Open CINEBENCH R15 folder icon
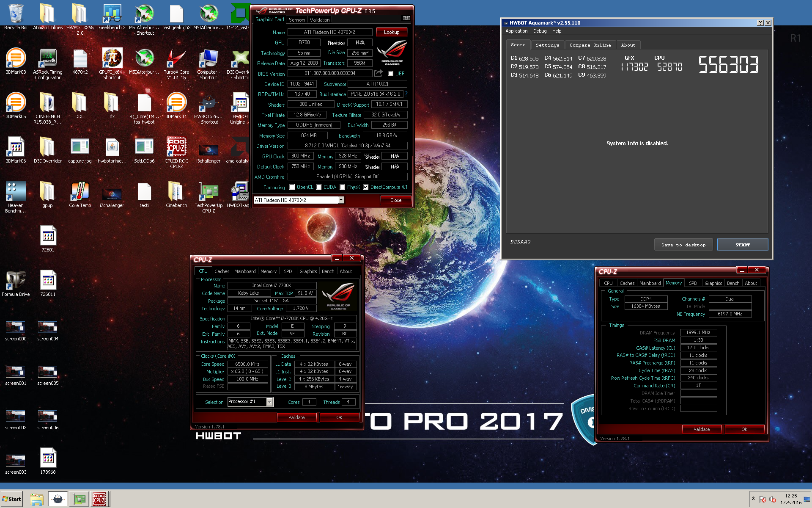Viewport: 812px width, 508px height. 48,108
